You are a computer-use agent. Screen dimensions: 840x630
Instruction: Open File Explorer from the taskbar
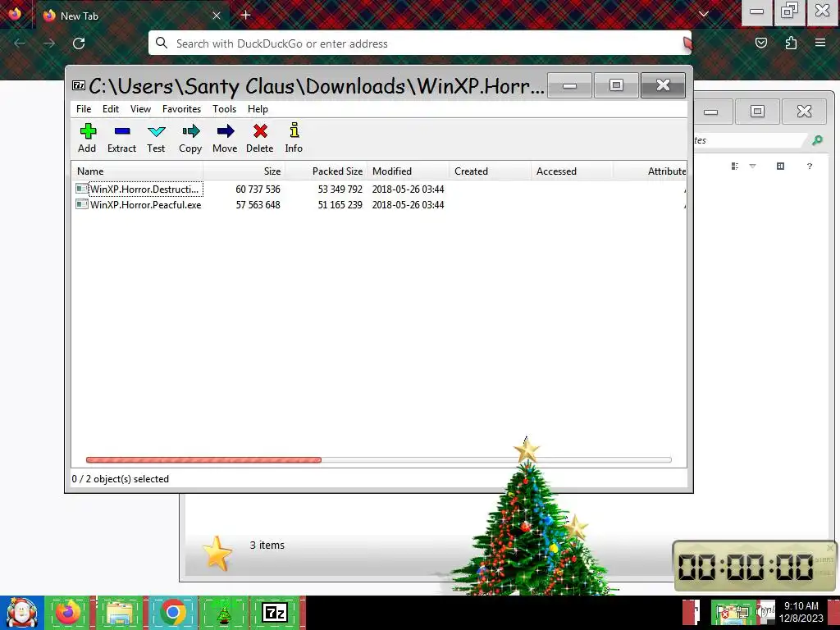tap(120, 612)
